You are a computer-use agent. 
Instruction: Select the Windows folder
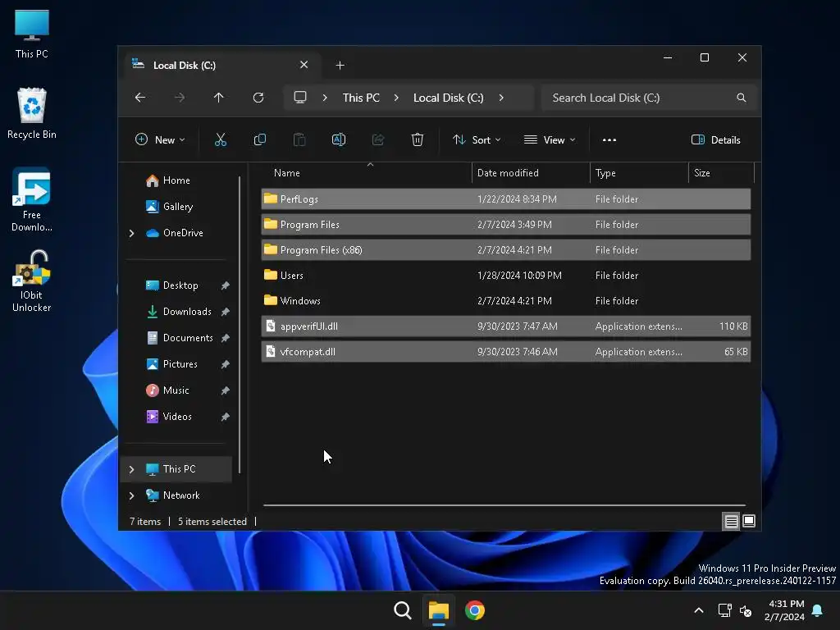pos(505,301)
